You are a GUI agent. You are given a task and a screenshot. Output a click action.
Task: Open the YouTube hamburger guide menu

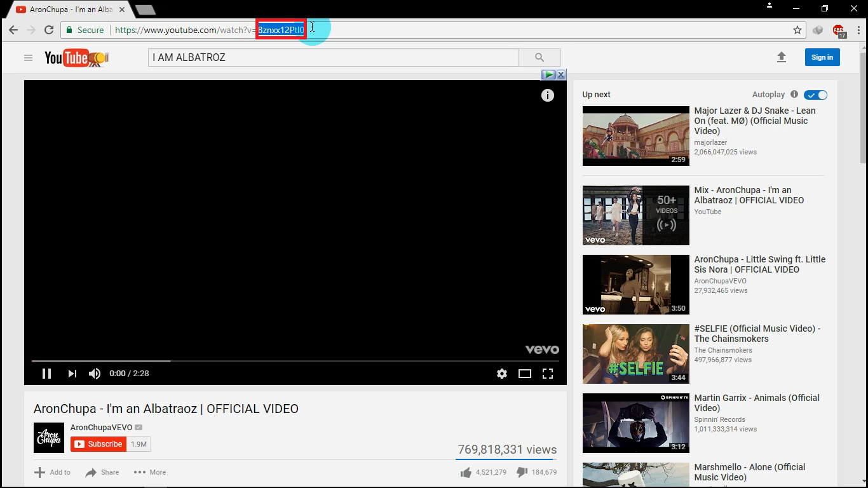click(28, 58)
